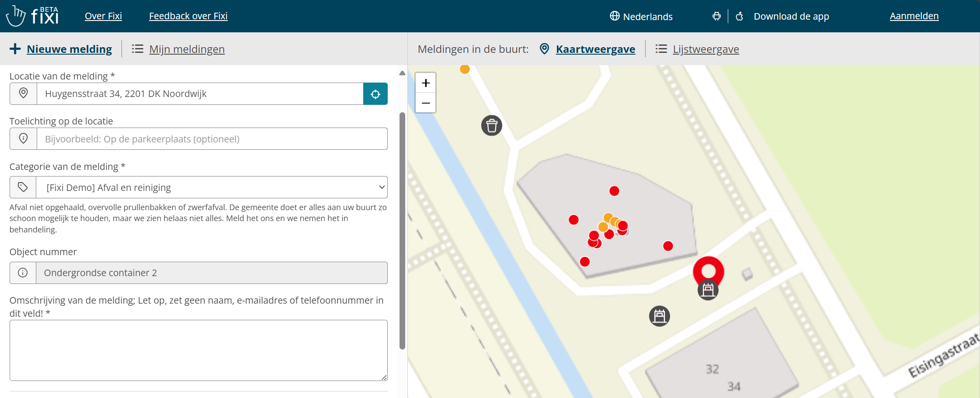Click the leftmost red report dot on building
This screenshot has width=980, height=398.
573,220
